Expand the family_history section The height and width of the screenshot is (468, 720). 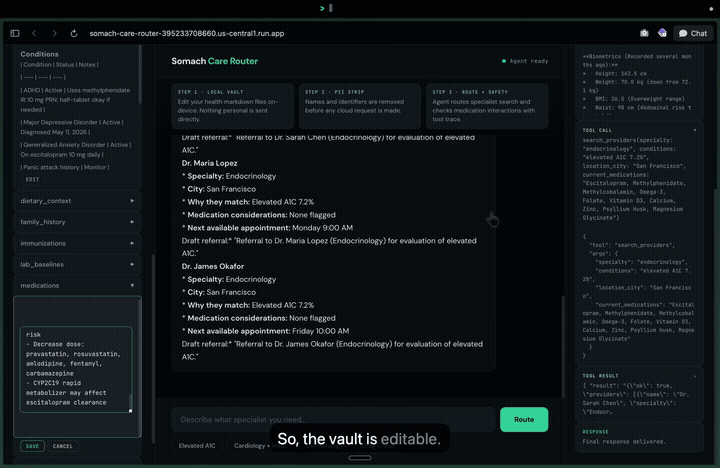tap(77, 222)
